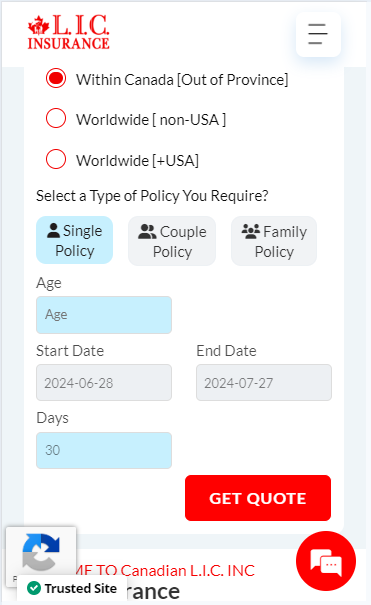The width and height of the screenshot is (371, 605).
Task: Choose the Single Policy tab
Action: pyautogui.click(x=74, y=240)
